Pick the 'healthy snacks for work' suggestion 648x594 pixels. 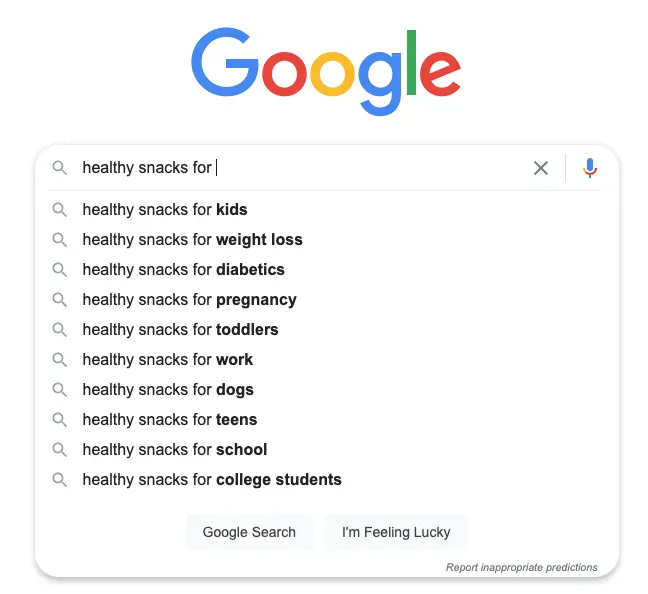[167, 360]
